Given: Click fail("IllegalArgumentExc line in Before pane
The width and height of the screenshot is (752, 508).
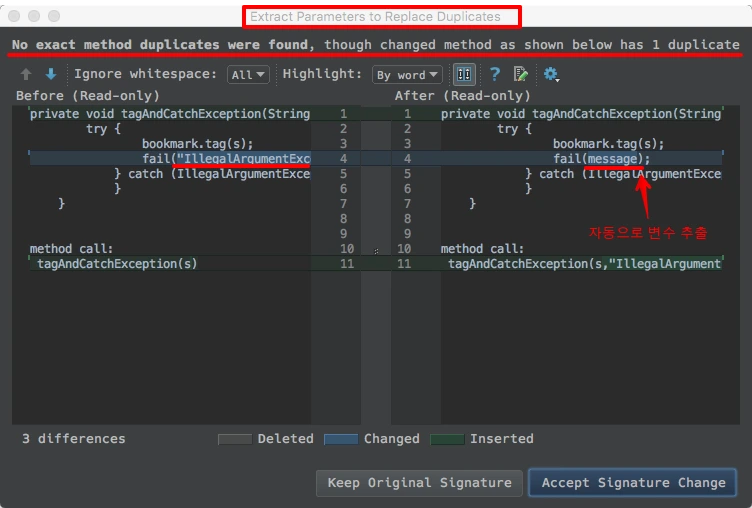Looking at the screenshot, I should tap(226, 159).
